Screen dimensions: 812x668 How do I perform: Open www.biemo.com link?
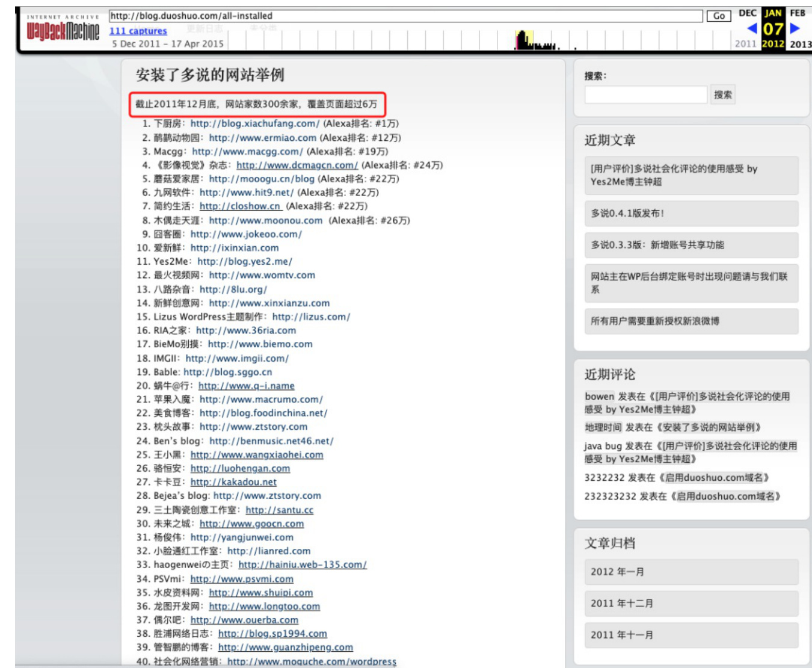pos(260,344)
